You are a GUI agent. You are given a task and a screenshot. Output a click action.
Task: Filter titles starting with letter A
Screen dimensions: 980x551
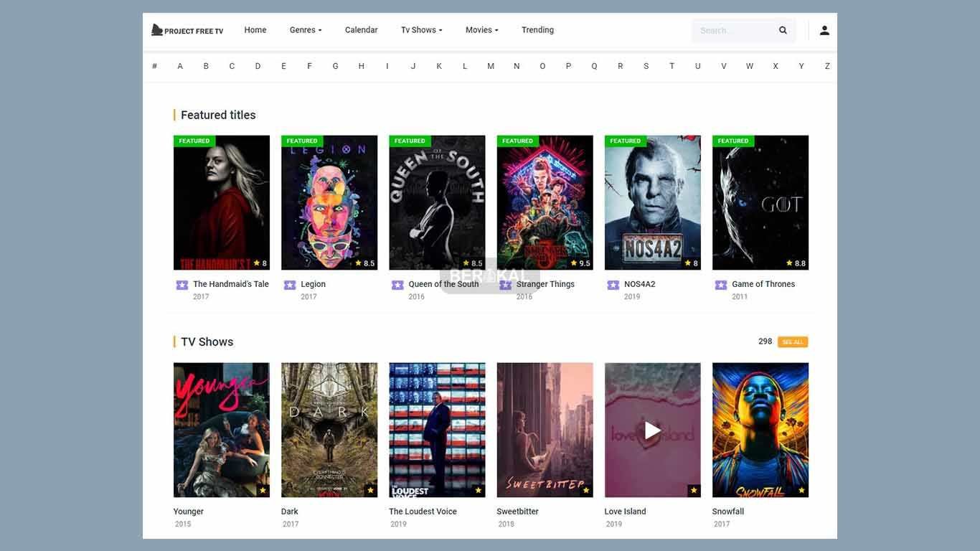pyautogui.click(x=180, y=66)
